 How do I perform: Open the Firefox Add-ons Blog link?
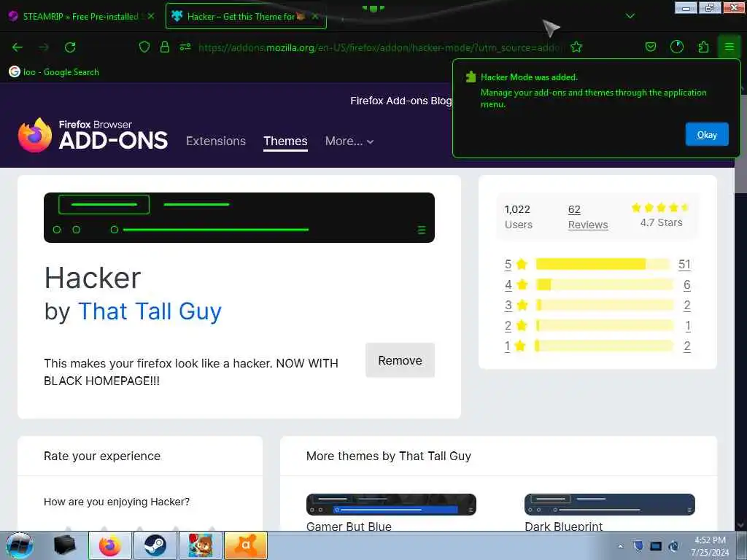[x=400, y=101]
